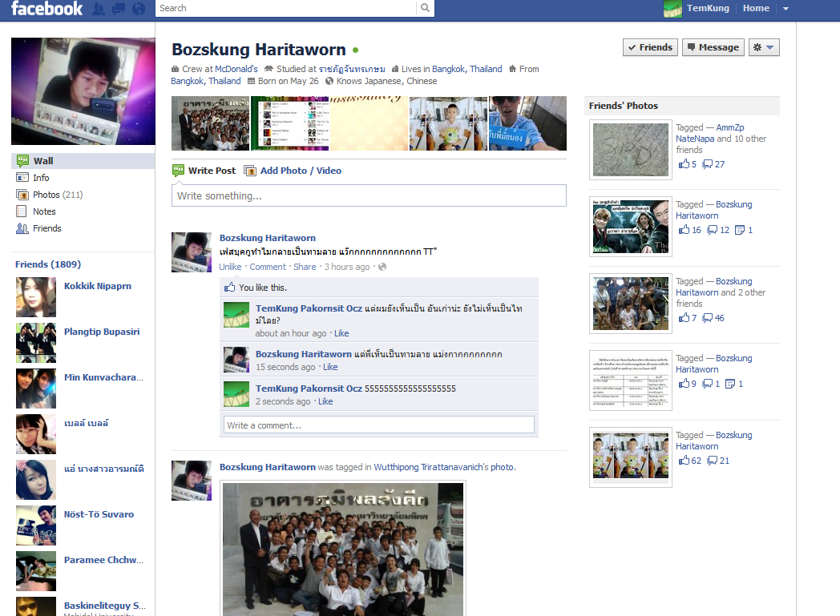
Task: Open the messages icon in top bar
Action: [119, 9]
